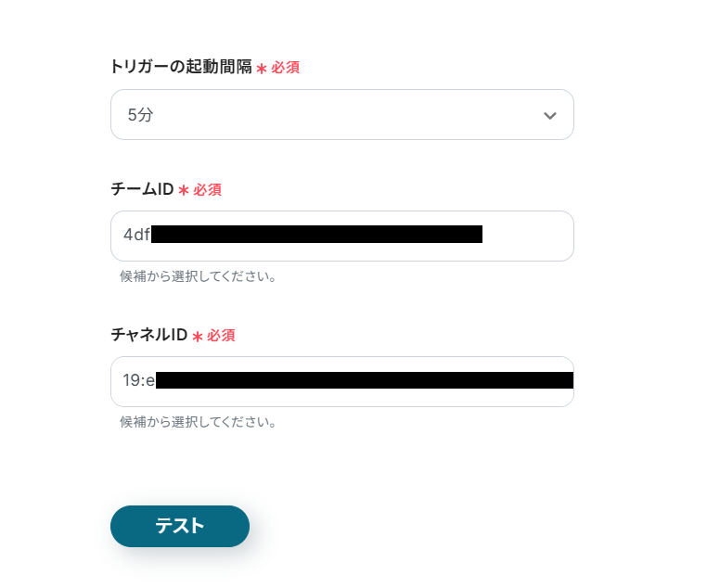Click the トリガーの起動間隔 label
Viewport: 707px width, 588px height.
181,67
